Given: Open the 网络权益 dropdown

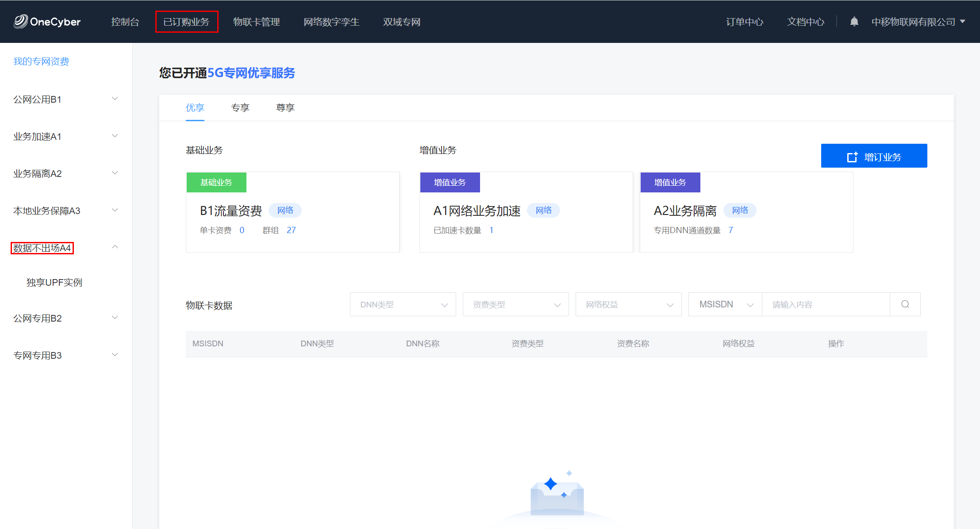Looking at the screenshot, I should click(628, 304).
